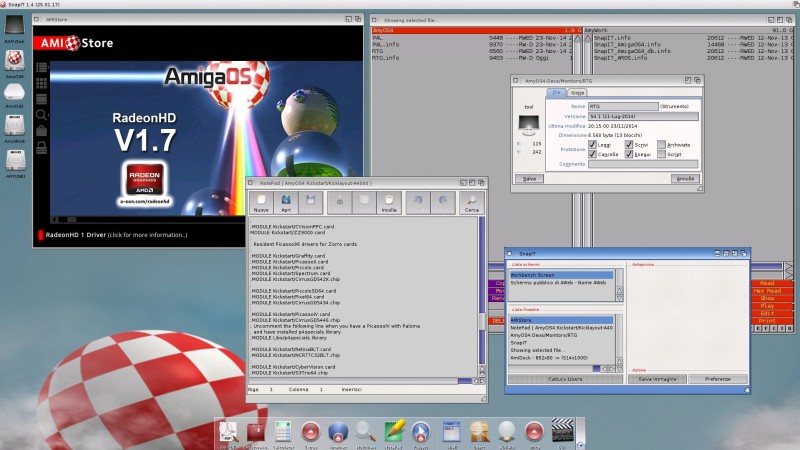Click the copy icon in NotePad toolbar
800x450 pixels.
(x=364, y=203)
